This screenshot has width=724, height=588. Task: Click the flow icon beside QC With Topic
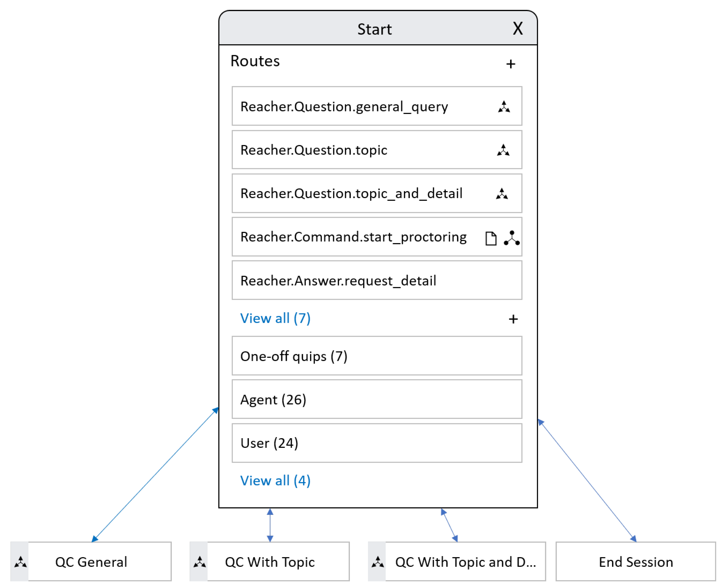pyautogui.click(x=199, y=562)
